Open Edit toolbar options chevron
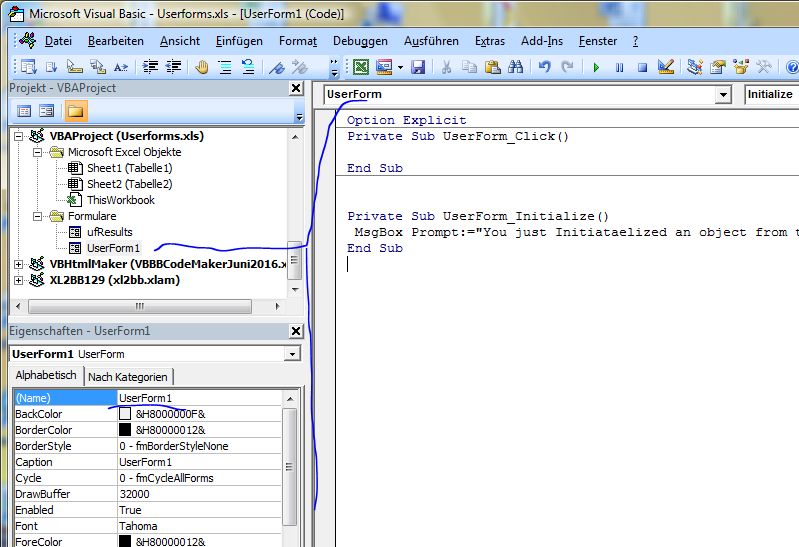Viewport: 799px width, 547px height. click(334, 68)
